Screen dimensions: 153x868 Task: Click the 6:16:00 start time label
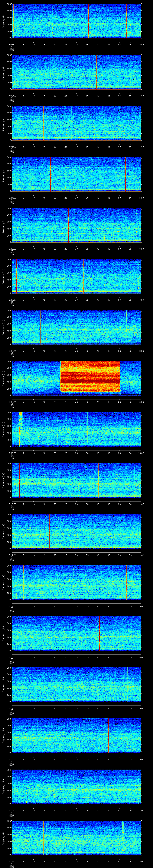(12, 810)
